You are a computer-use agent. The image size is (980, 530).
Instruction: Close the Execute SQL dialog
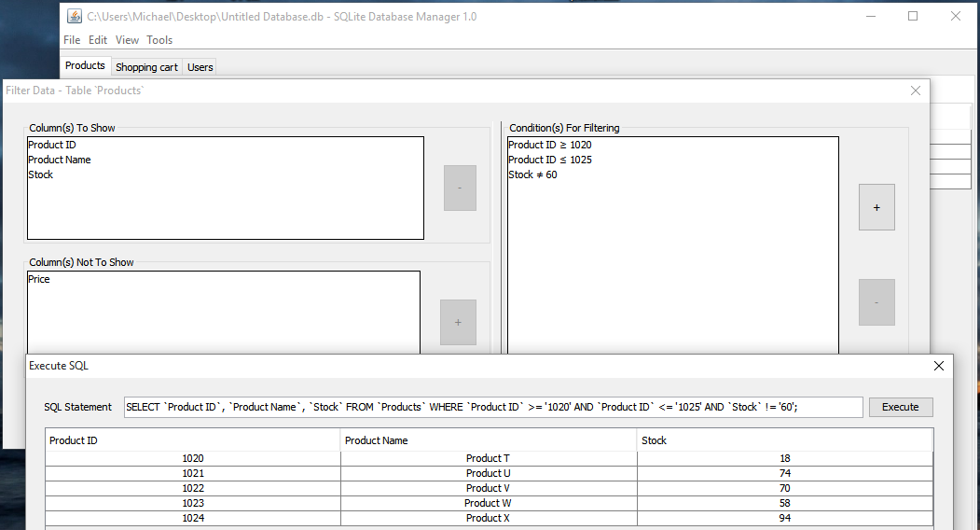(938, 366)
